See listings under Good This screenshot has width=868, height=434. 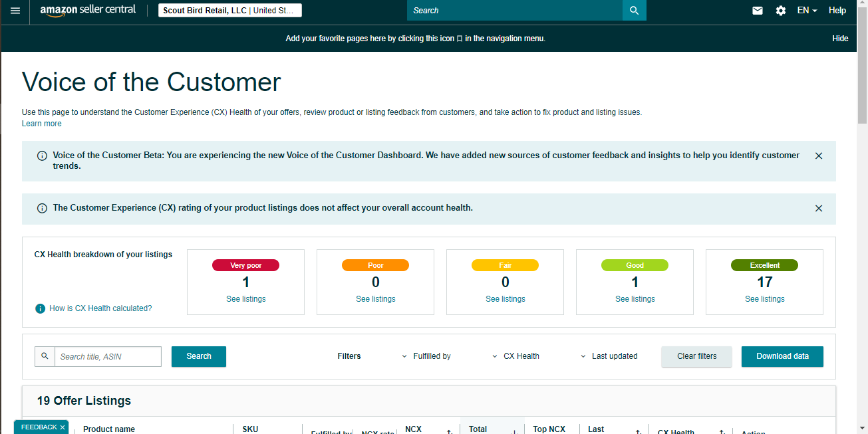click(x=635, y=299)
